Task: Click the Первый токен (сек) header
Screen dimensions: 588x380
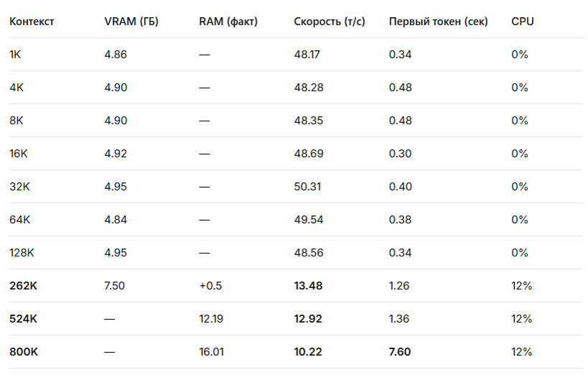Action: (x=439, y=22)
